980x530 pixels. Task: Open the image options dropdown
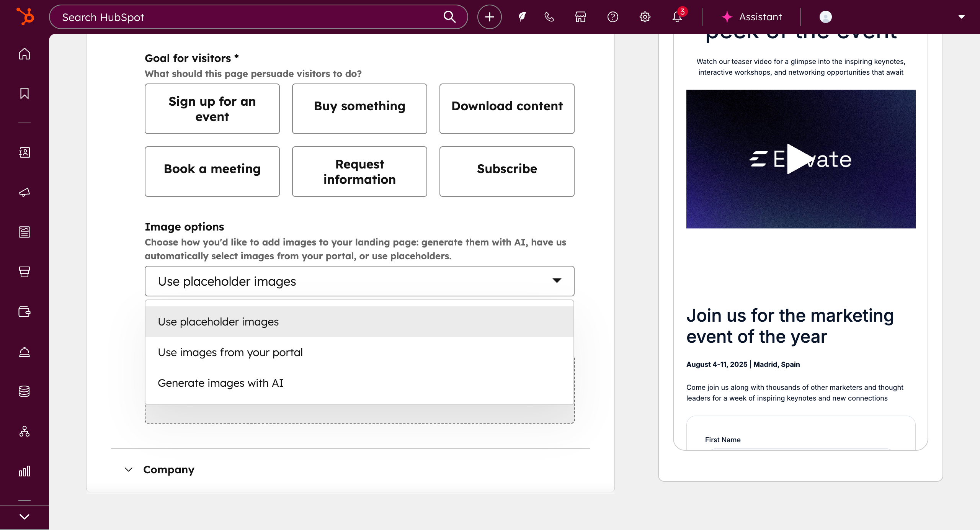359,281
